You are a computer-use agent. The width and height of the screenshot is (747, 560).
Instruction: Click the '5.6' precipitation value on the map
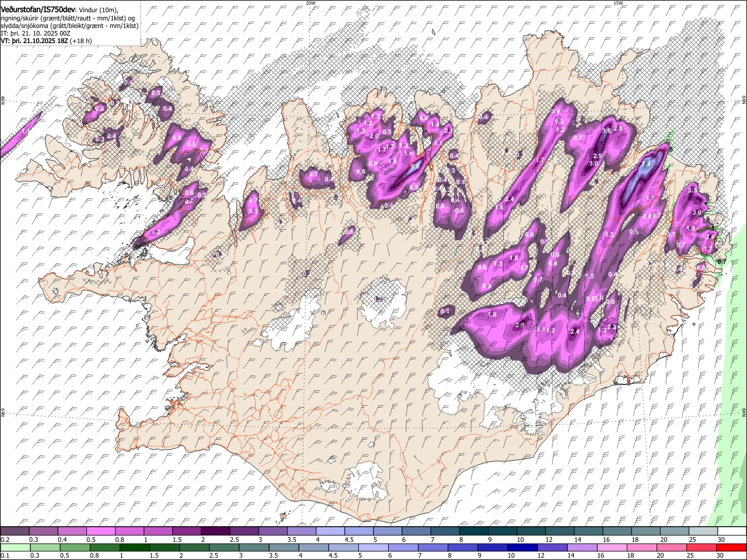(415, 166)
